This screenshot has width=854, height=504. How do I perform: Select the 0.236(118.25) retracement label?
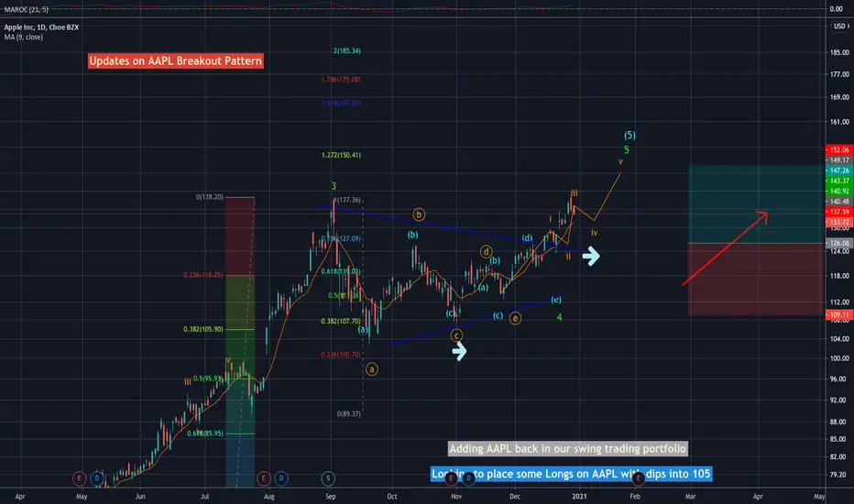(x=203, y=275)
